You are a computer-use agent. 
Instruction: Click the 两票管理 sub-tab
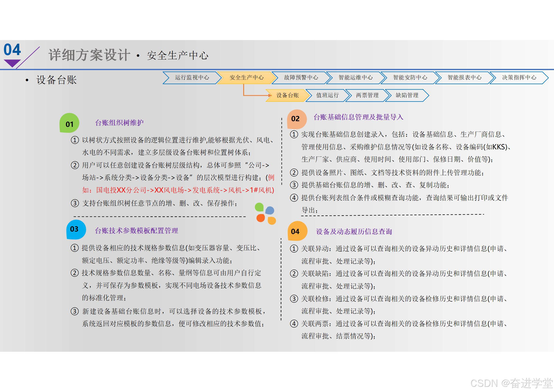click(x=367, y=95)
